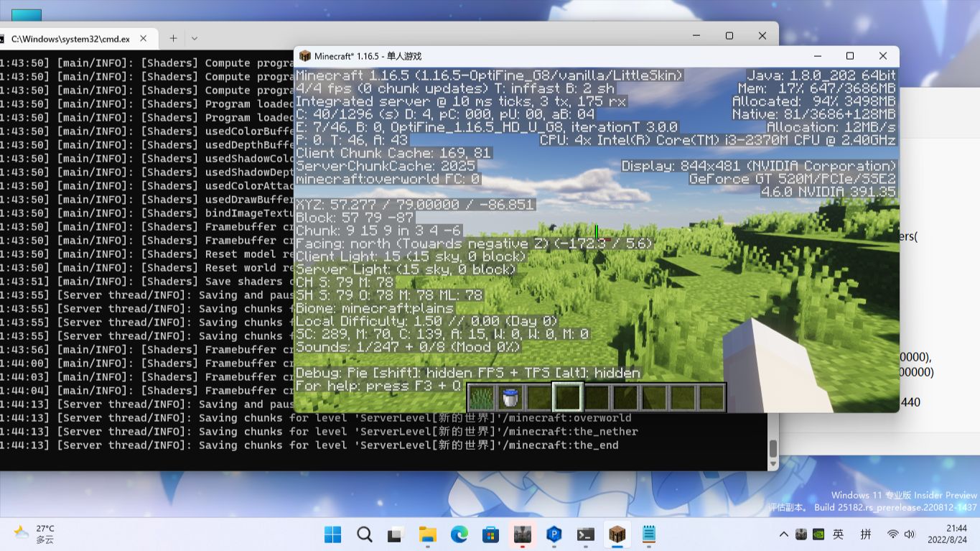The height and width of the screenshot is (551, 980).
Task: Select Minecraft crafting table taskbar icon
Action: coord(617,534)
